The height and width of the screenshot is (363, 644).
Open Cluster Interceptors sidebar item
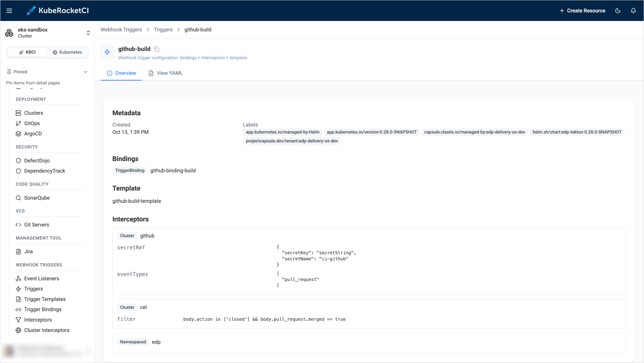pyautogui.click(x=47, y=330)
